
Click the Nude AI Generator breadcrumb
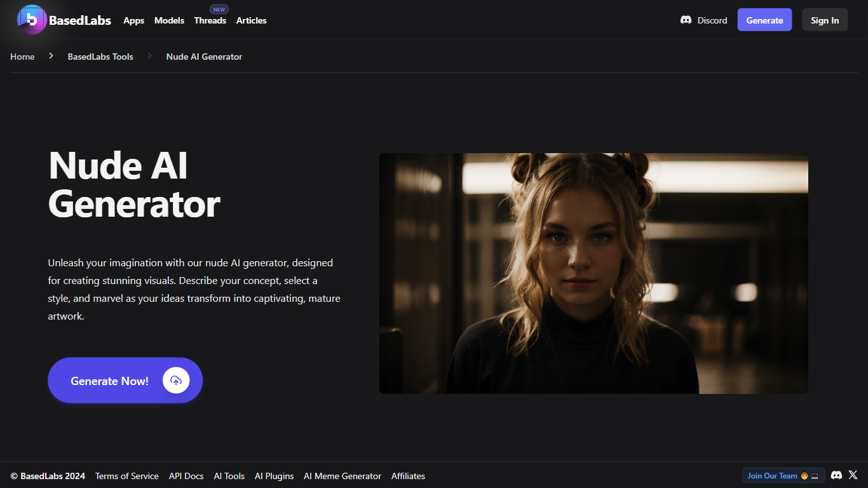pyautogui.click(x=204, y=57)
